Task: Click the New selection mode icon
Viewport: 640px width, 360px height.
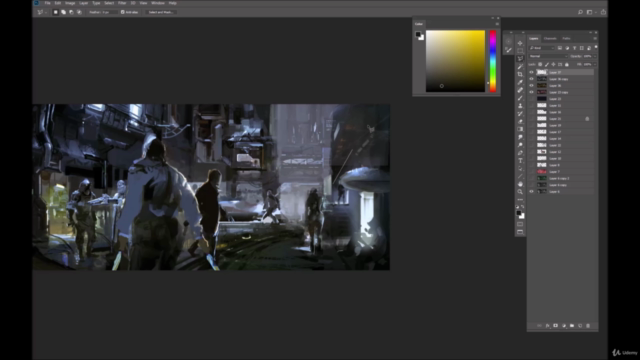Action: pos(56,12)
